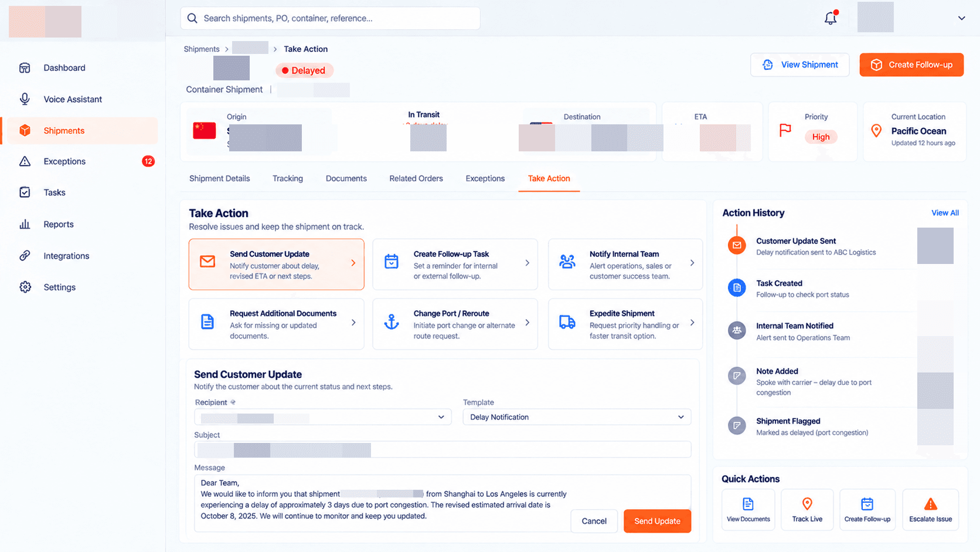Open View All action history link
Viewport: 980px width, 552px height.
coord(945,213)
